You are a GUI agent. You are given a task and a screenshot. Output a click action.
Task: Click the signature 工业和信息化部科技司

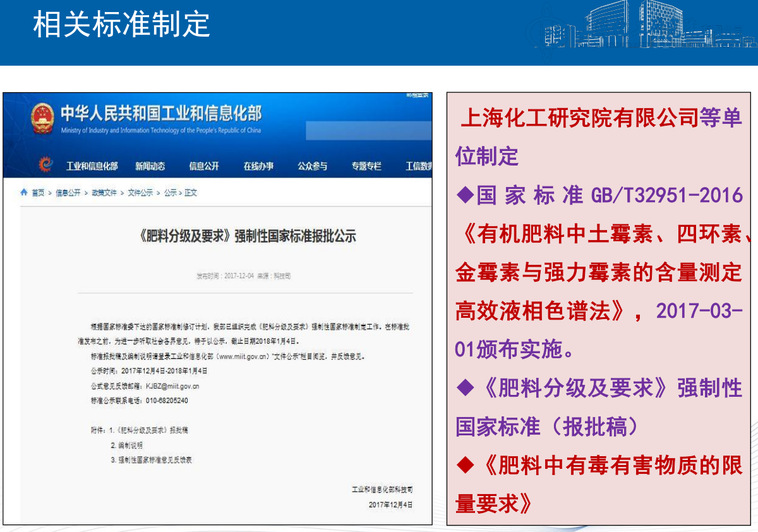coord(382,490)
